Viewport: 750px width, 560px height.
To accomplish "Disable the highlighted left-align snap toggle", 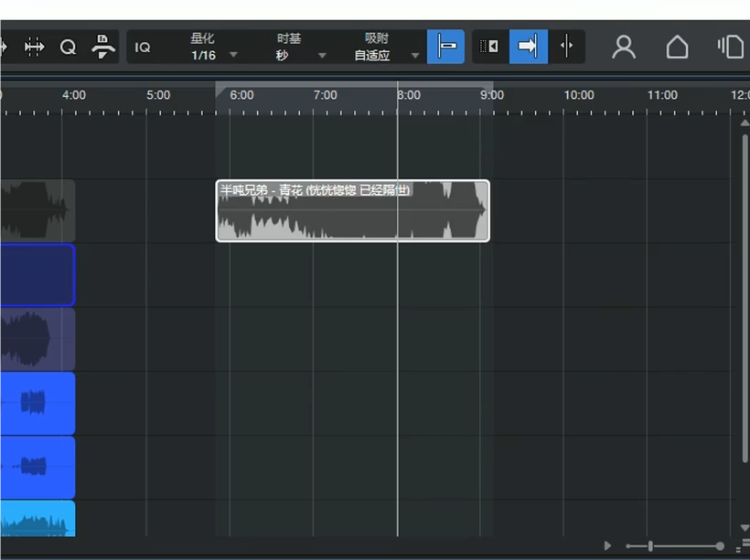I will [x=445, y=47].
